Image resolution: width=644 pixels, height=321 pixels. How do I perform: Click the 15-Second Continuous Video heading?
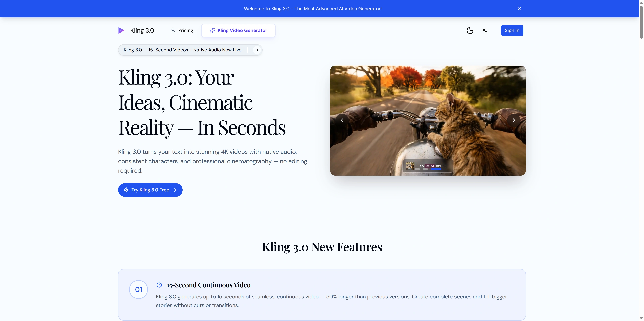(208, 285)
